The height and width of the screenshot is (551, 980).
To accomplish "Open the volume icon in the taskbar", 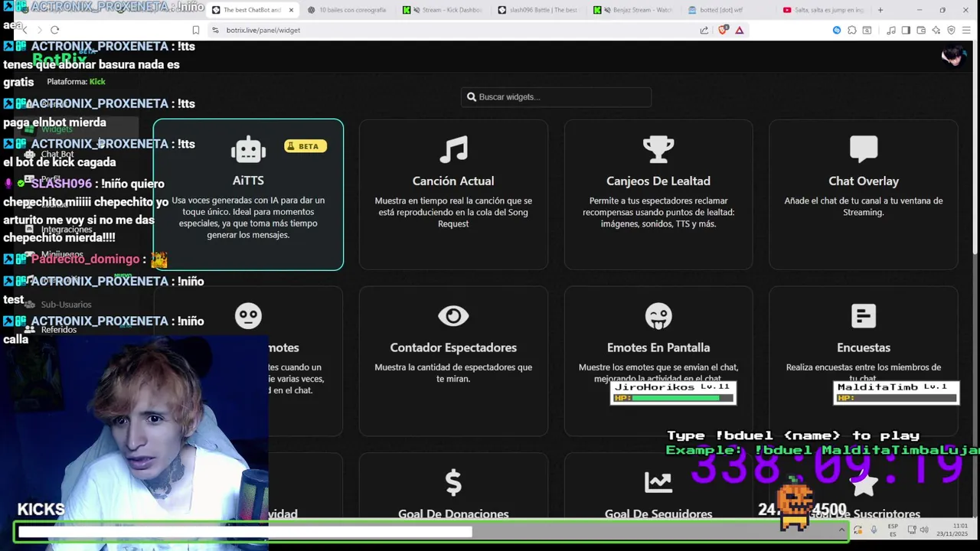I will pos(924,530).
